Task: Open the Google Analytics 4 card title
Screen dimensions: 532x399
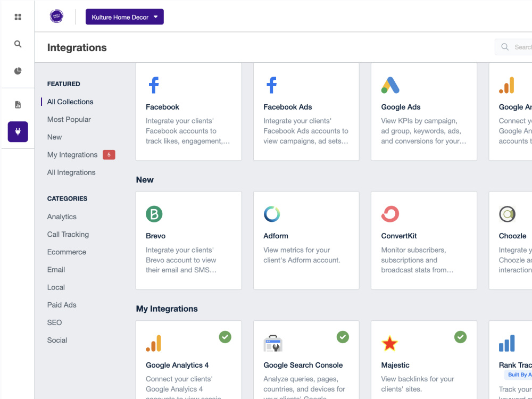Action: pyautogui.click(x=177, y=365)
